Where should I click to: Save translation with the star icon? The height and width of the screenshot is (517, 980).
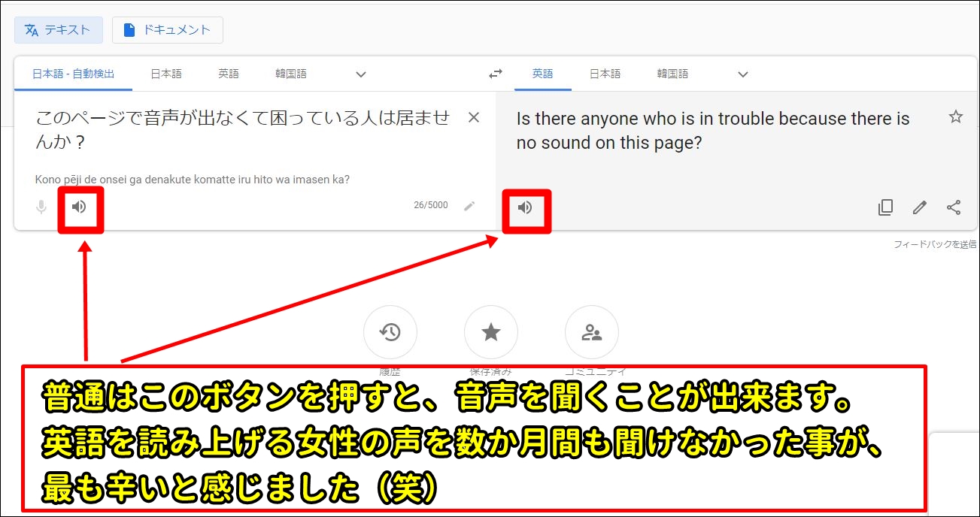[x=955, y=116]
